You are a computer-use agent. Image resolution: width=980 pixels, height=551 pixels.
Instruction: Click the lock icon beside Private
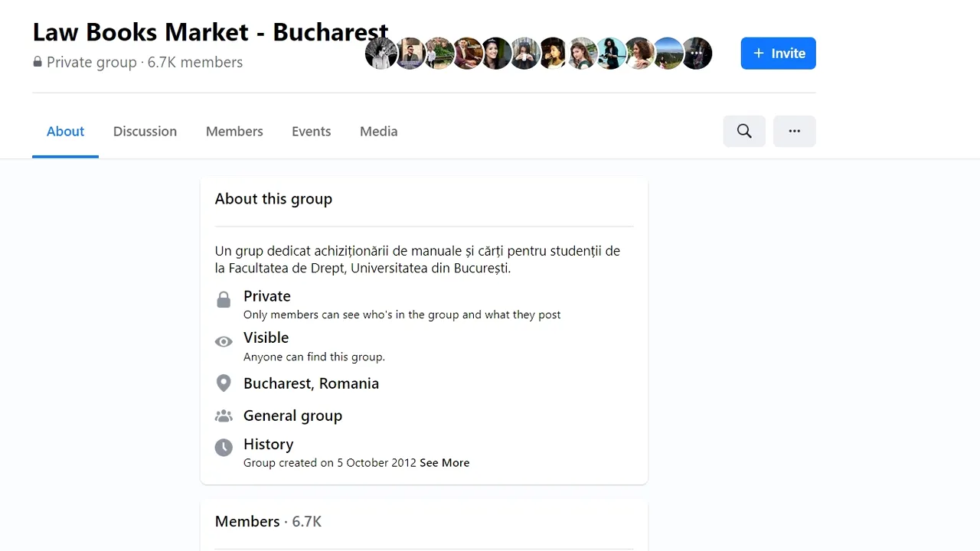click(224, 300)
